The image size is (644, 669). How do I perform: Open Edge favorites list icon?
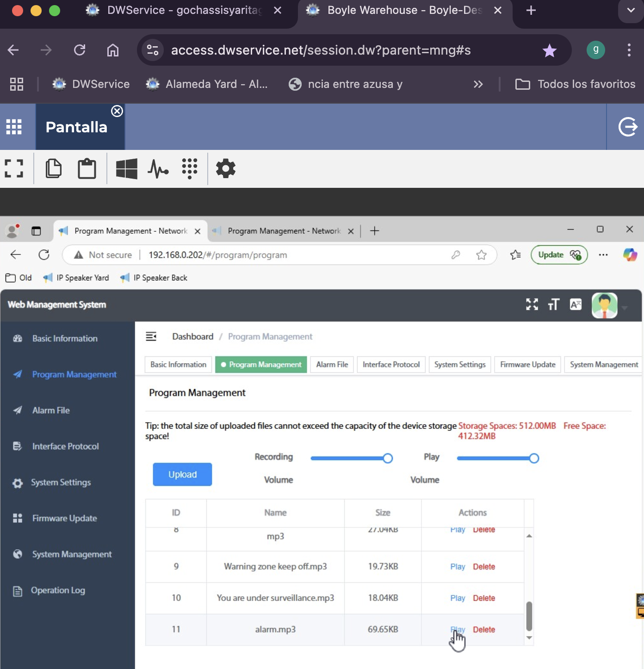coord(515,255)
